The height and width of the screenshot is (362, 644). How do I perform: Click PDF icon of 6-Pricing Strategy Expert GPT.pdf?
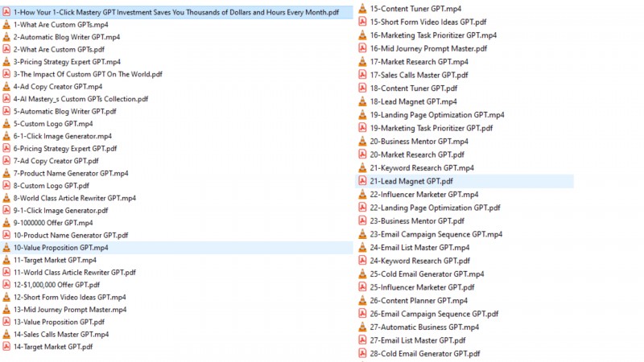pyautogui.click(x=6, y=149)
